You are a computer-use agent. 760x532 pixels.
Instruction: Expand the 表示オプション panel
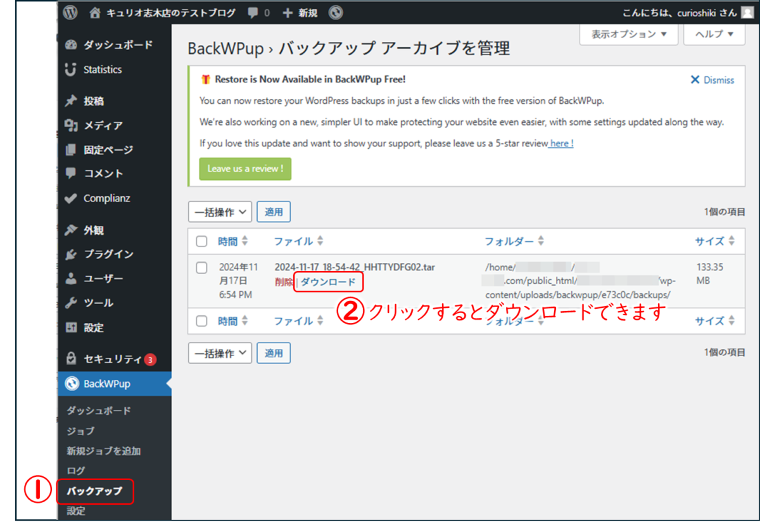click(x=629, y=34)
